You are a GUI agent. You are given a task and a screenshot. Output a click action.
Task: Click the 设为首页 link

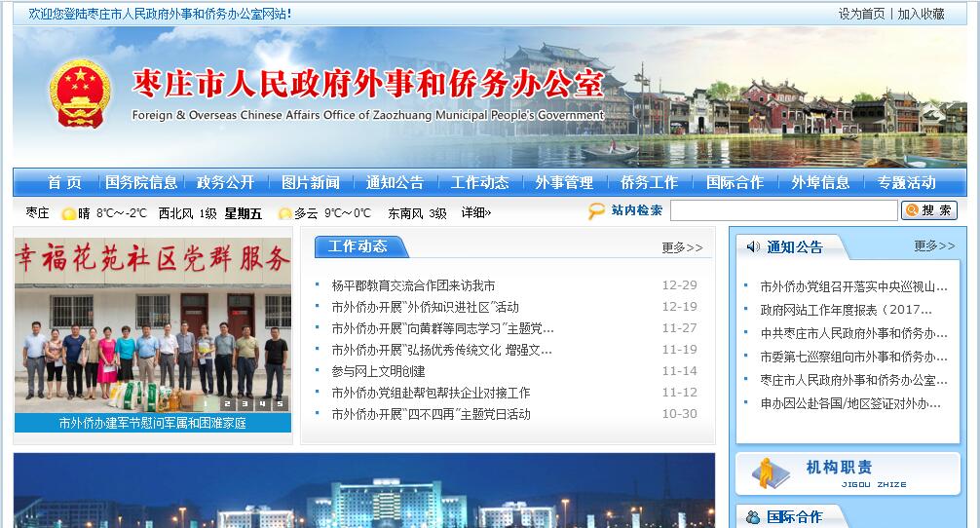[x=861, y=14]
